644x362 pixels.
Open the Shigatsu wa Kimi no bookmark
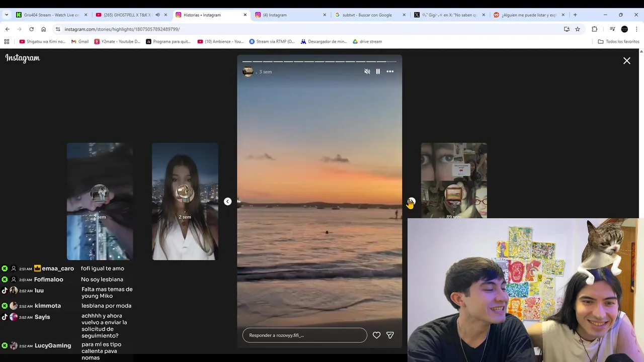pos(42,42)
